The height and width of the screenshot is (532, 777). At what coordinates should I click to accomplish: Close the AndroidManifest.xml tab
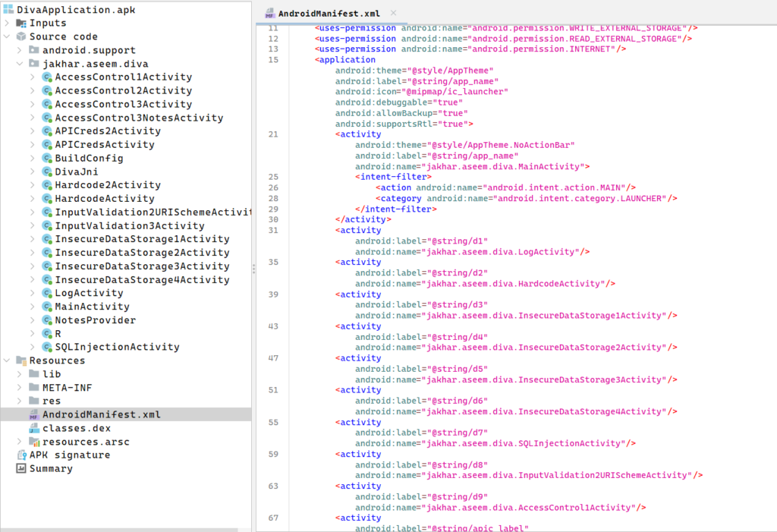(x=392, y=13)
